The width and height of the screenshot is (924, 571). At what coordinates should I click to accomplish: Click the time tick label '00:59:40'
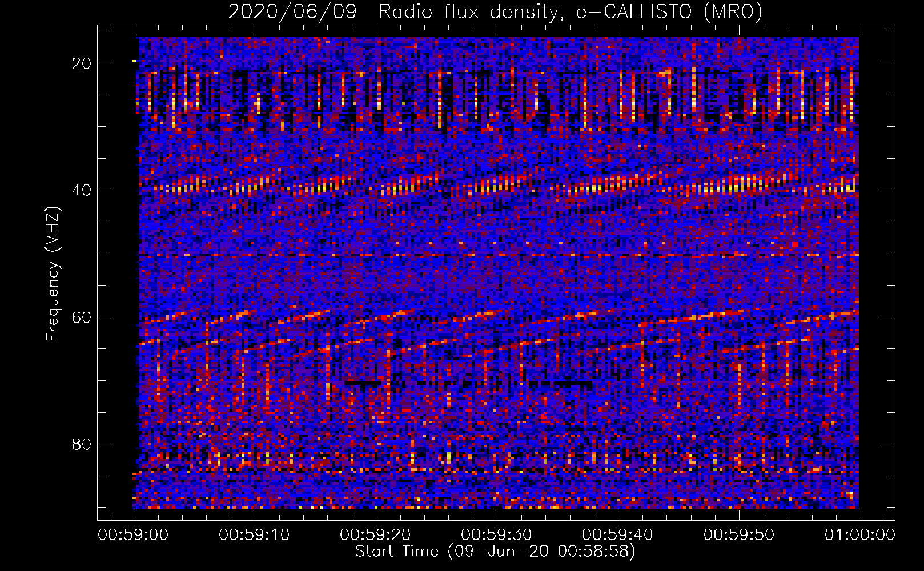(617, 534)
